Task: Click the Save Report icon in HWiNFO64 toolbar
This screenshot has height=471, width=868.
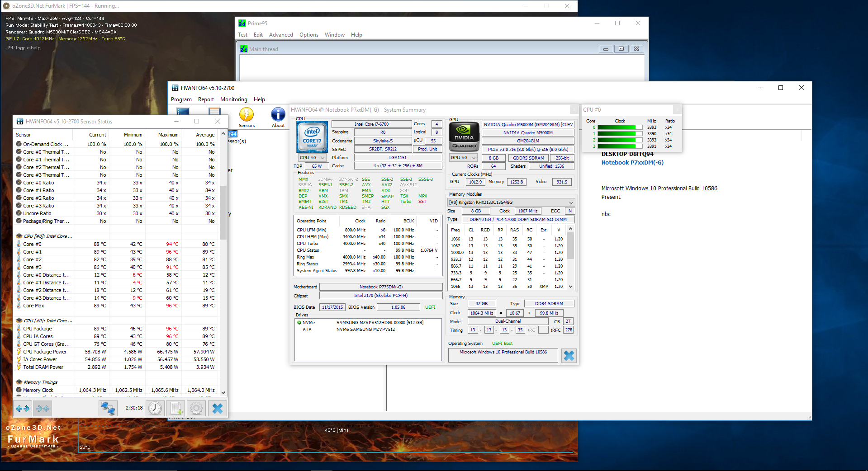Action: (x=215, y=111)
